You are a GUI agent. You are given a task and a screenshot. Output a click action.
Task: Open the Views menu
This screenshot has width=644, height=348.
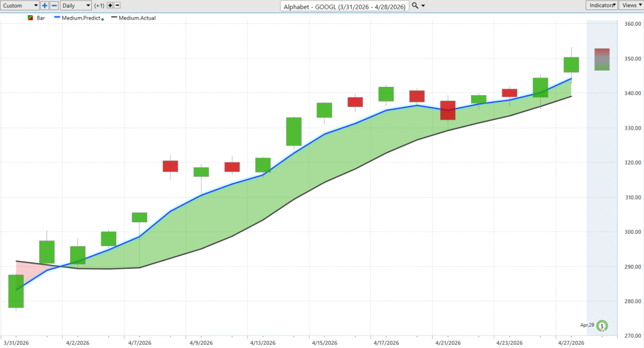click(631, 5)
